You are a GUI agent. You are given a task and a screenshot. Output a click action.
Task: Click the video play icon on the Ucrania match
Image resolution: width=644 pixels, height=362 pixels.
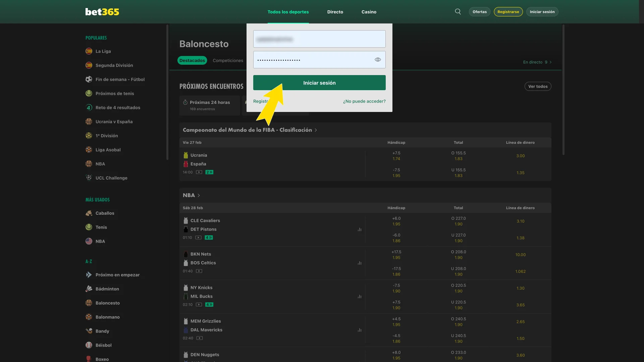(199, 172)
